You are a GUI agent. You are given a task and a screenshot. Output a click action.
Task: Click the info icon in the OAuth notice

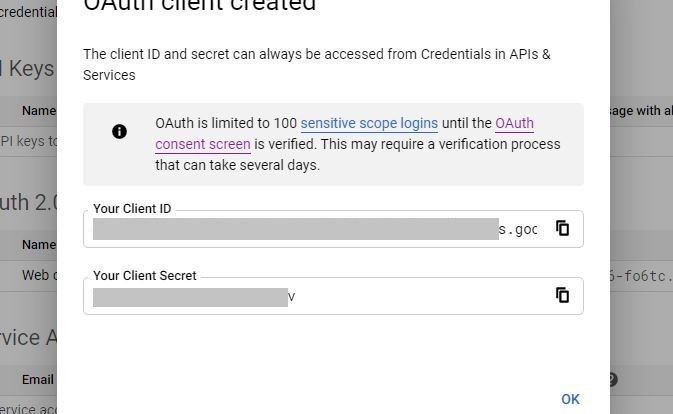[119, 131]
